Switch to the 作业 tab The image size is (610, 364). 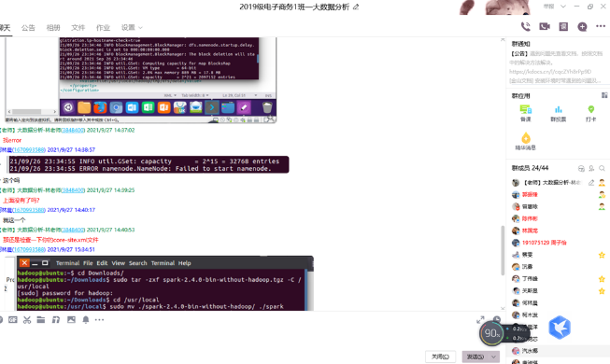[103, 28]
